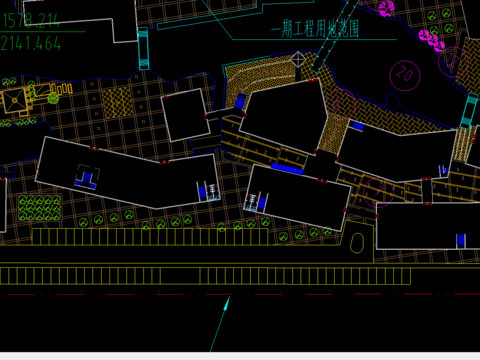Click the green 1578.214 coordinate text

[x=31, y=20]
